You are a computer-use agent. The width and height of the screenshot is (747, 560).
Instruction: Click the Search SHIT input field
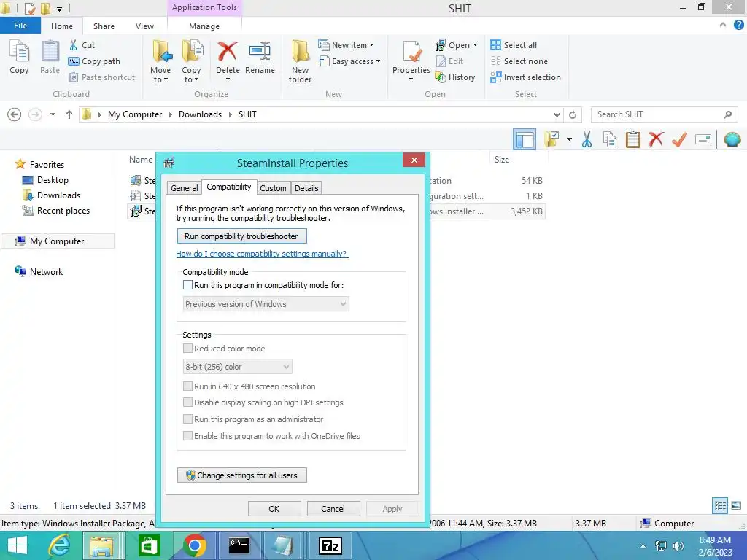664,114
